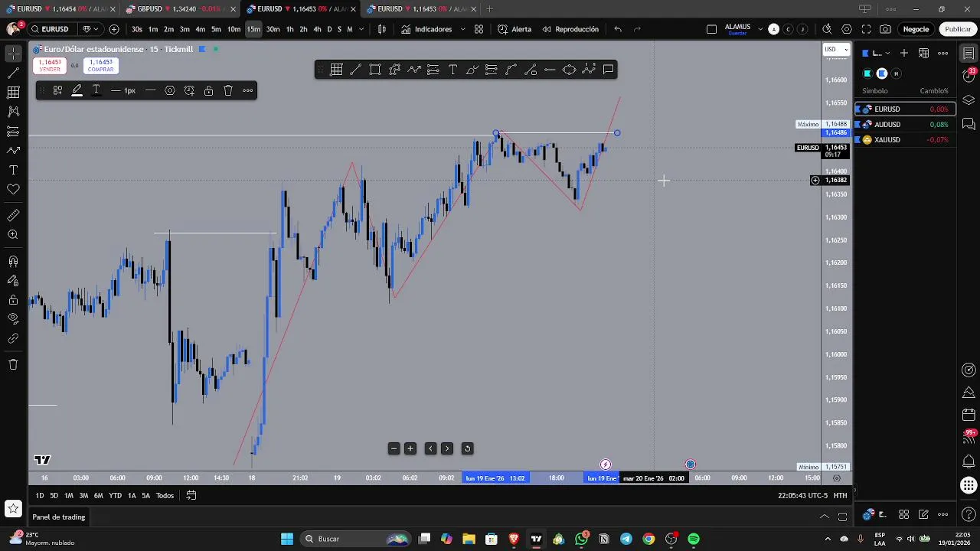The height and width of the screenshot is (551, 980).
Task: Toggle the HTH session button
Action: coord(840,495)
